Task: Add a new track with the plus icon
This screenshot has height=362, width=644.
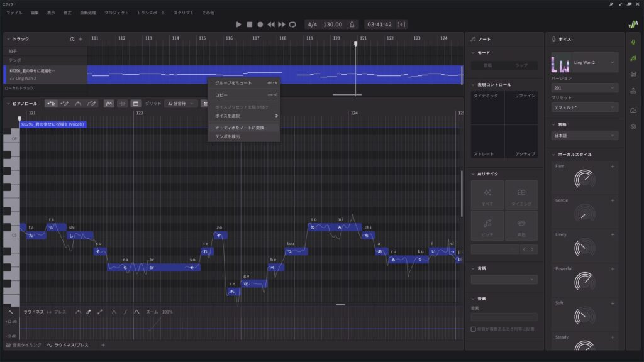Action: tap(80, 39)
